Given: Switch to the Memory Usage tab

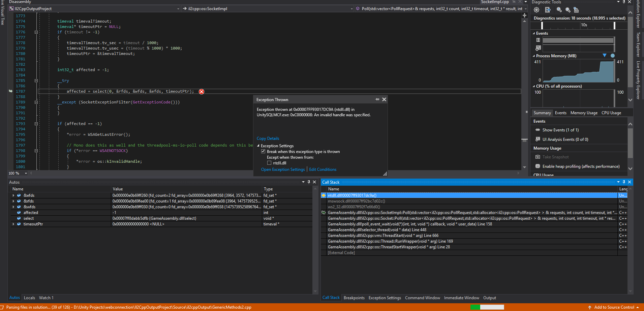Looking at the screenshot, I should (x=584, y=113).
